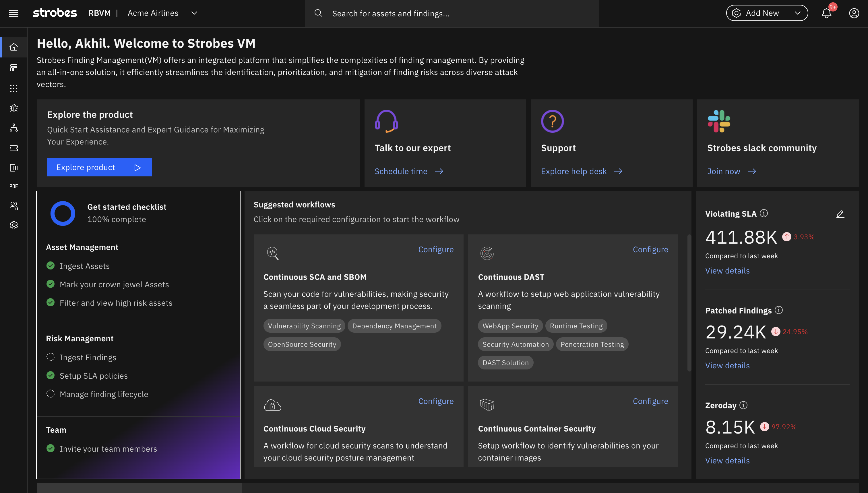This screenshot has width=868, height=493.
Task: Open the bug findings icon in sidebar
Action: tap(13, 108)
